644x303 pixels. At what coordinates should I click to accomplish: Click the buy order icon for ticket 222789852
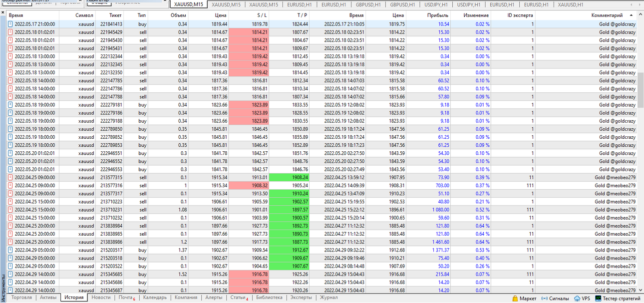tap(10, 137)
